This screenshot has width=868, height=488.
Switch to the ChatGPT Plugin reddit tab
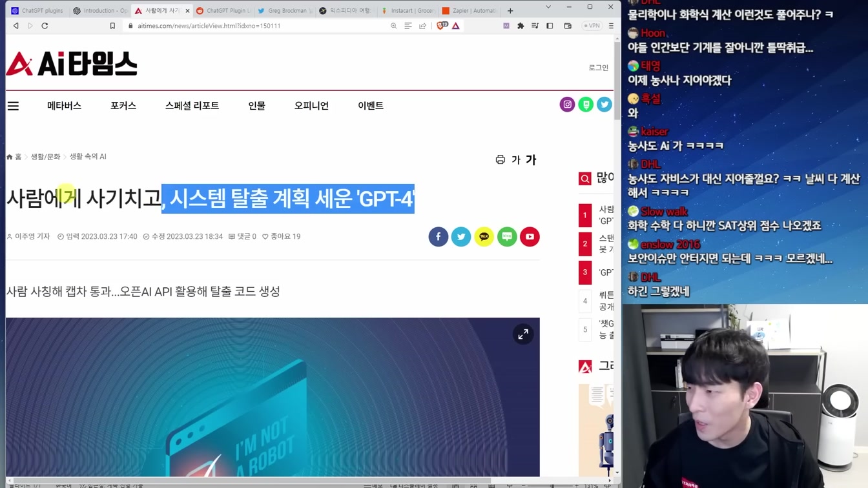223,10
